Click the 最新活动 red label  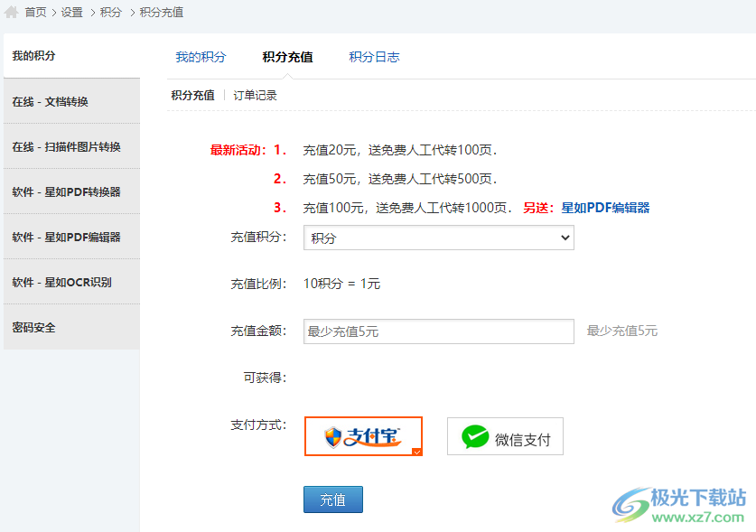(238, 150)
